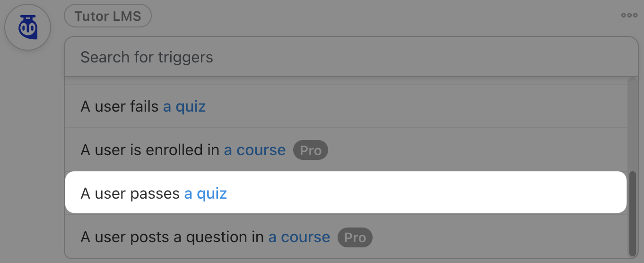Select the 'A user is enrolled in' trigger text
644x263 pixels.
click(150, 150)
